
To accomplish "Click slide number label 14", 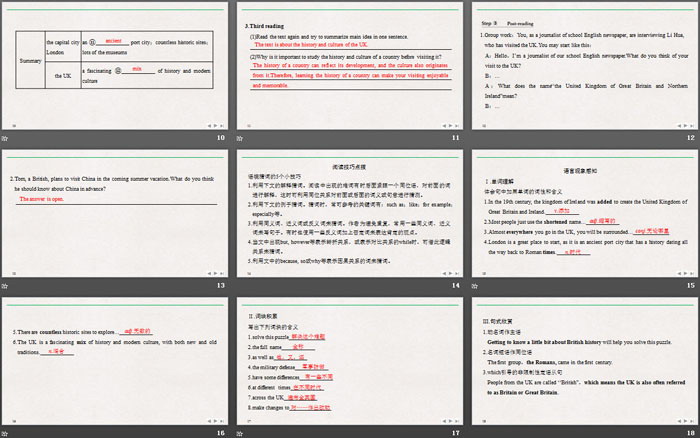I will click(455, 285).
